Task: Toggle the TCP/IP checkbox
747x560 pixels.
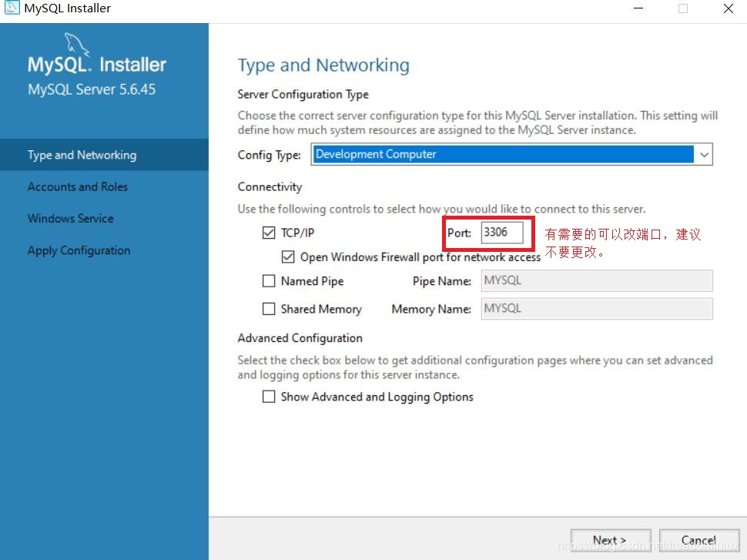Action: point(269,233)
